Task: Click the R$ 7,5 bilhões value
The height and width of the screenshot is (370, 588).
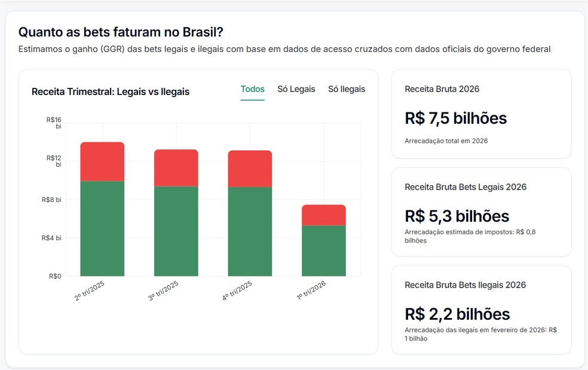Action: [x=455, y=118]
